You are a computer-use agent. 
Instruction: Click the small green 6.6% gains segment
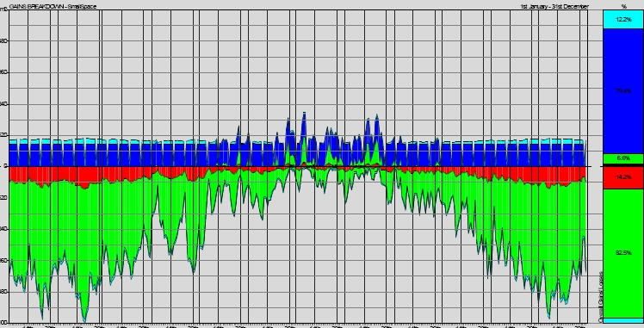[x=622, y=159]
